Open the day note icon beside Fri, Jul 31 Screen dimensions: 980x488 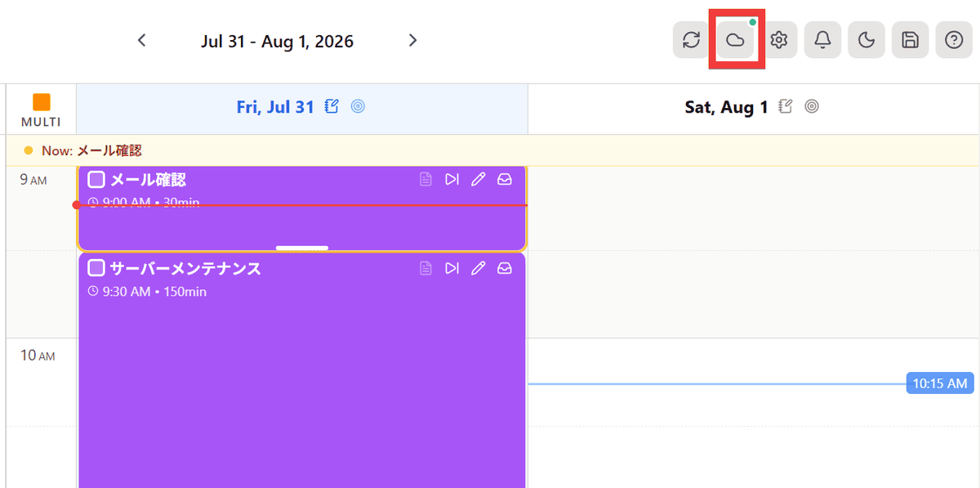(x=332, y=106)
